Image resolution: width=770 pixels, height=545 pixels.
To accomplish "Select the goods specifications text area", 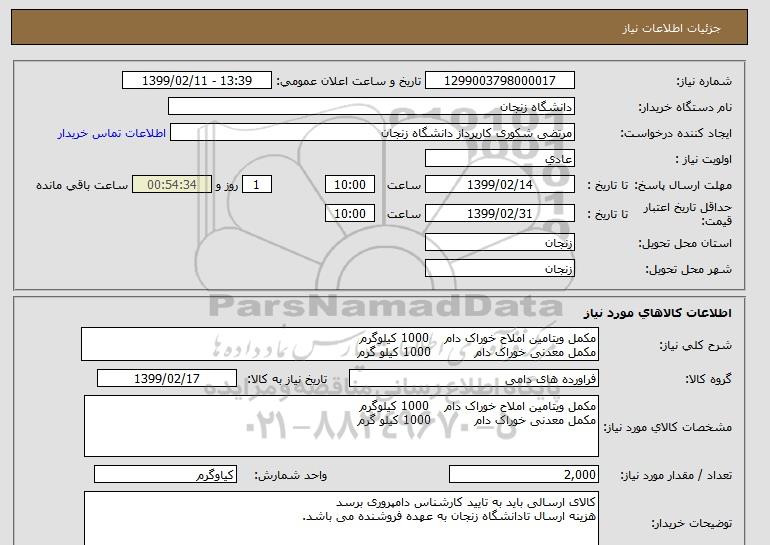I will [x=341, y=426].
